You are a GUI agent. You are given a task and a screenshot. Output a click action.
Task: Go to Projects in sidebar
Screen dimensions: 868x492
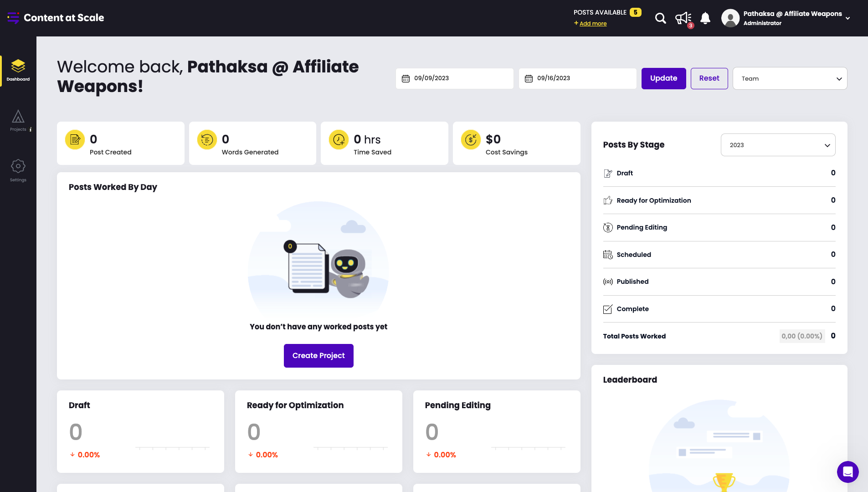click(18, 121)
